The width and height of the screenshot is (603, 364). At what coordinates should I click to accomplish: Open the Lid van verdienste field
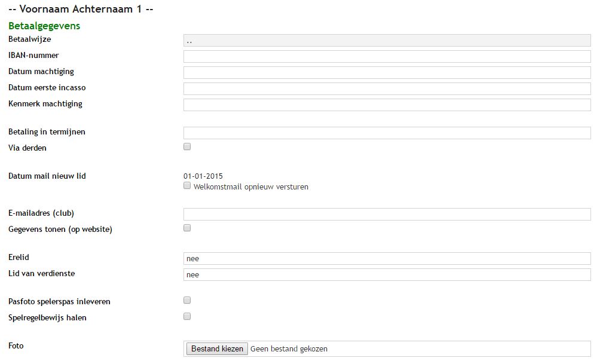387,275
